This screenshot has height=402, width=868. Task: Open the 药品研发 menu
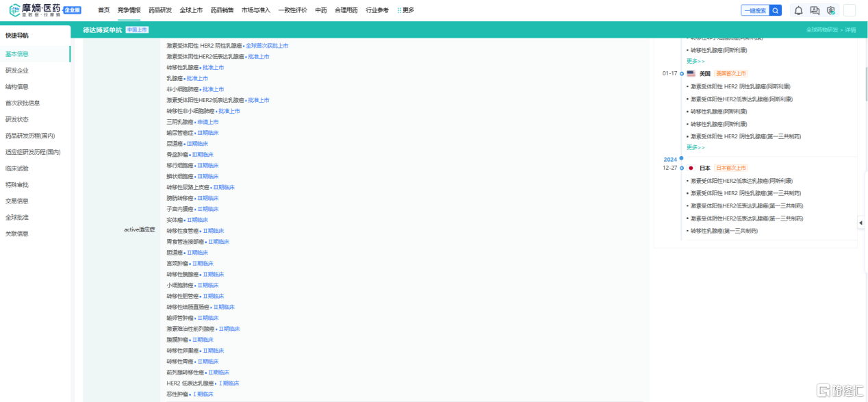160,10
